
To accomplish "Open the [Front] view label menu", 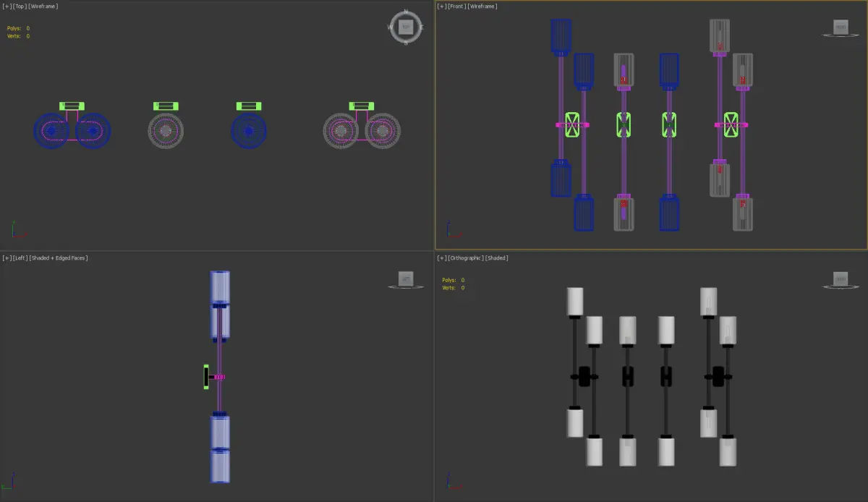I will click(456, 7).
